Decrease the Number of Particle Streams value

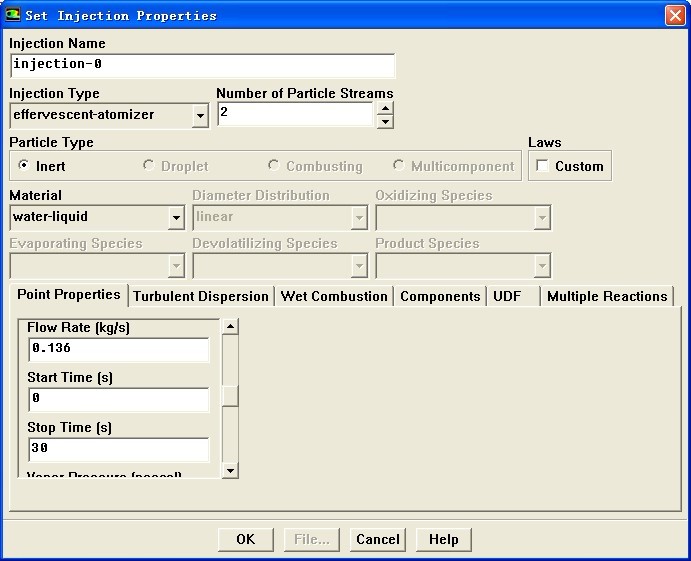pyautogui.click(x=385, y=122)
